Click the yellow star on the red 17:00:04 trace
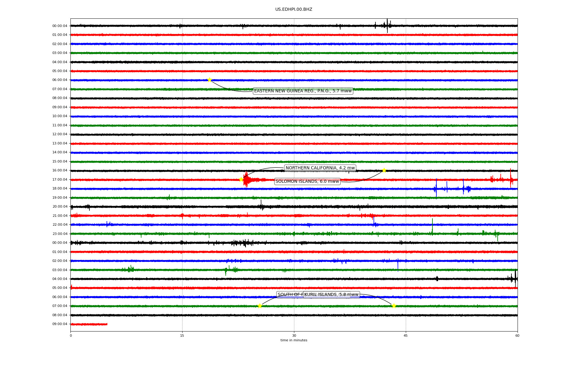Image resolution: width=588 pixels, height=368 pixels. tap(241, 179)
